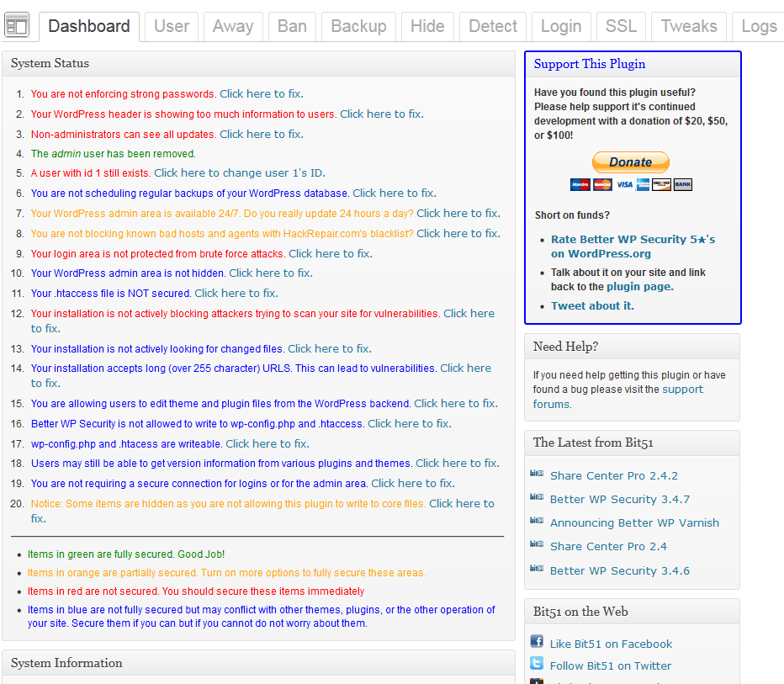This screenshot has width=784, height=684.
Task: Fix non-administrators seeing updates
Action: (x=262, y=134)
